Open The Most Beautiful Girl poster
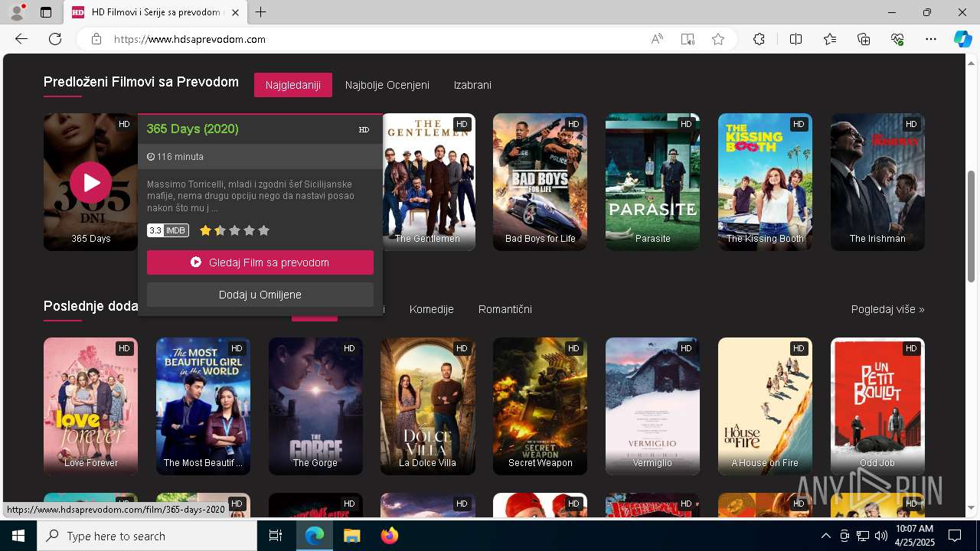The width and height of the screenshot is (980, 551). click(x=204, y=406)
